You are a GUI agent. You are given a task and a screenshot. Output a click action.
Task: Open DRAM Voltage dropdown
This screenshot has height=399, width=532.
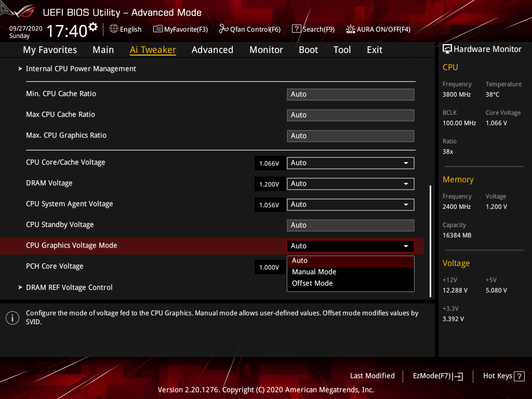351,183
